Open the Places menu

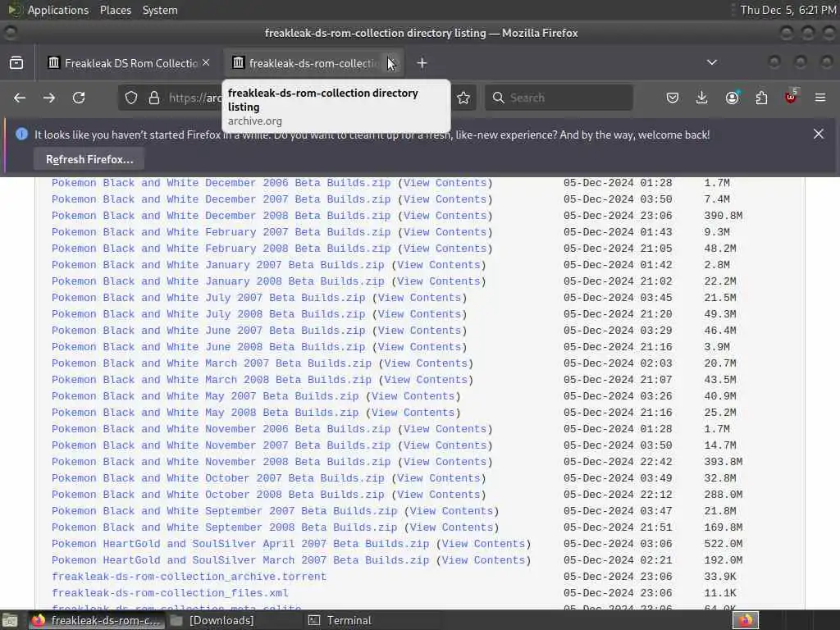pyautogui.click(x=115, y=10)
